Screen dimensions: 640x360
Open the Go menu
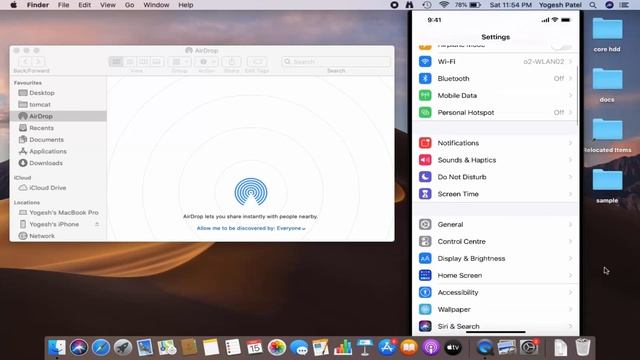(x=129, y=5)
